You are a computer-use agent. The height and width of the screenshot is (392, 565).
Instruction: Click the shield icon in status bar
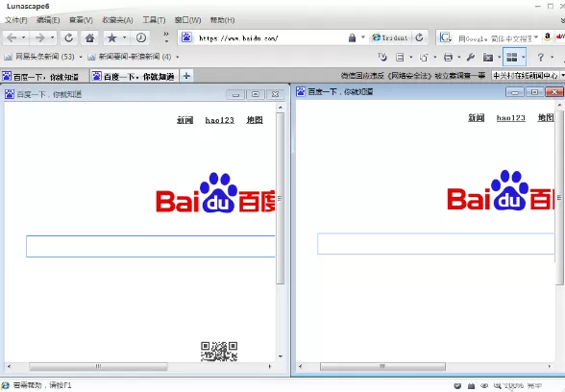(x=457, y=386)
